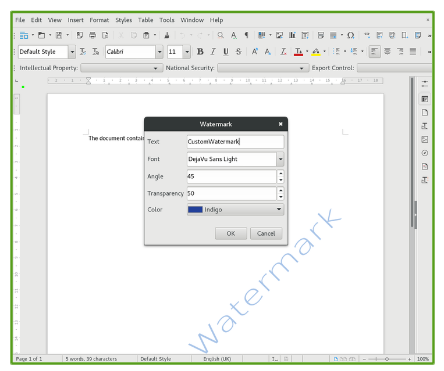
Task: Toggle Center Horizontally alignment
Action: click(x=387, y=52)
